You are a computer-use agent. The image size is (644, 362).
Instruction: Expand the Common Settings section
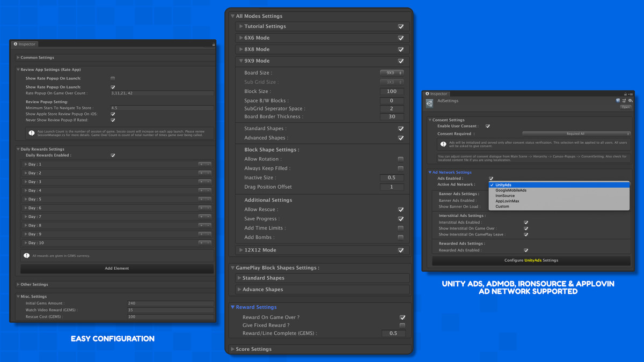click(18, 57)
